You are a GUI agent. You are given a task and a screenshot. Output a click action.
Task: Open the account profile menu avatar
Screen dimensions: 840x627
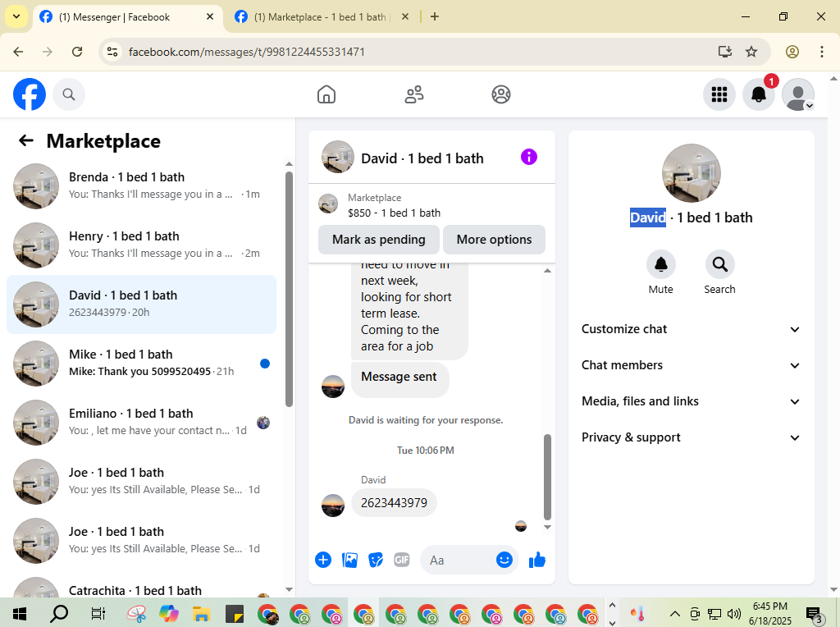pos(798,94)
